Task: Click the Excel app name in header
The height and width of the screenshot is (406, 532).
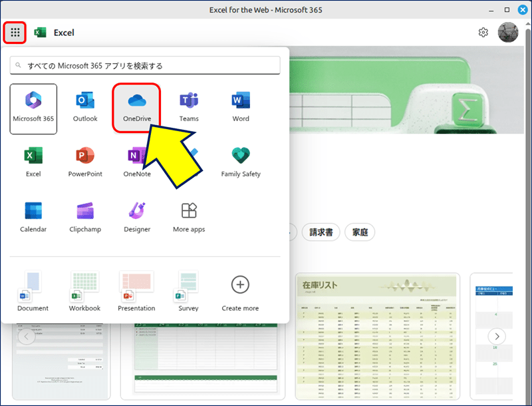Action: (64, 33)
